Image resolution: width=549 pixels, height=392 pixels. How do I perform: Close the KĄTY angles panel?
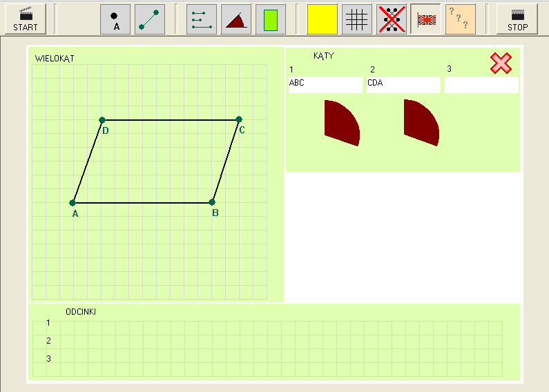click(501, 63)
